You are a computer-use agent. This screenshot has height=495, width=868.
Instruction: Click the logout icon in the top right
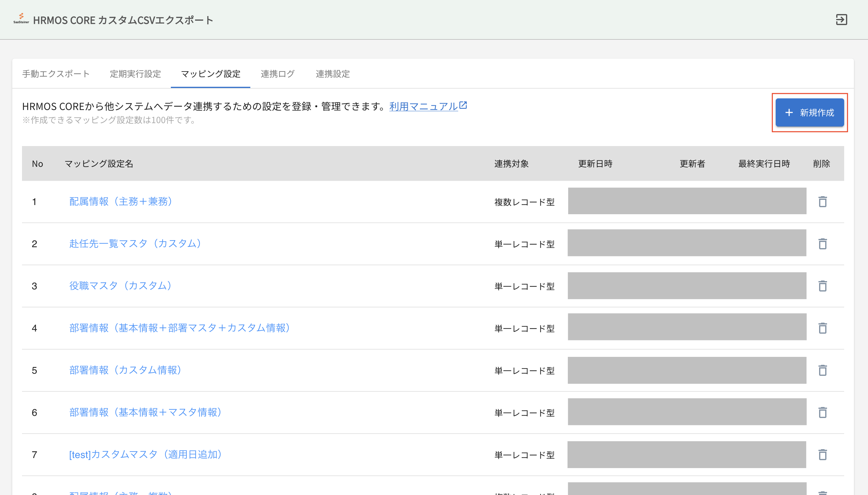pos(841,20)
